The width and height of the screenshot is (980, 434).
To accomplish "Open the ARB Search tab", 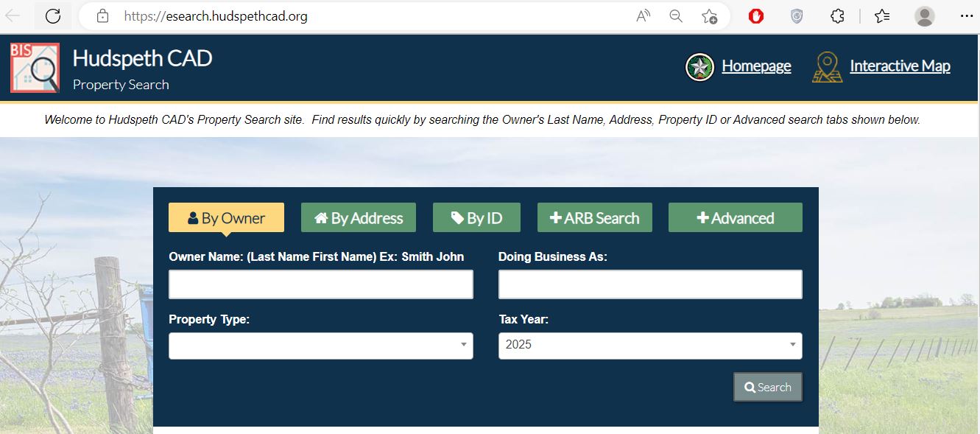I will [x=594, y=218].
